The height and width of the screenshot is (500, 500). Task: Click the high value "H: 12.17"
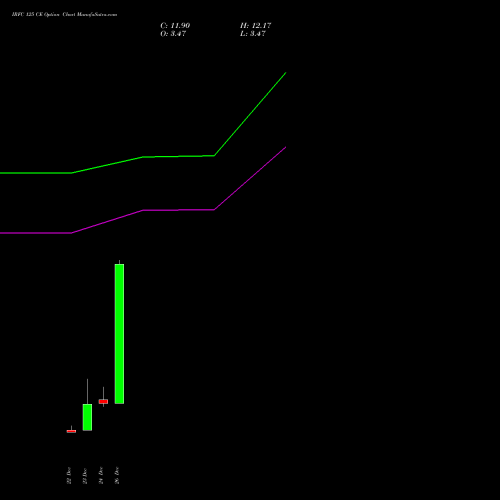pos(256,26)
